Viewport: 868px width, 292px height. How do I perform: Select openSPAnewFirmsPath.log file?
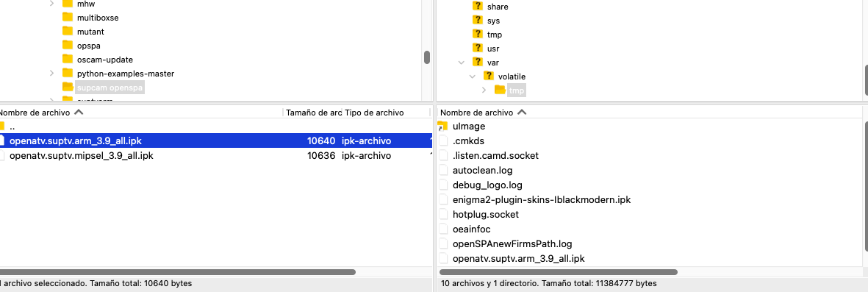(512, 243)
